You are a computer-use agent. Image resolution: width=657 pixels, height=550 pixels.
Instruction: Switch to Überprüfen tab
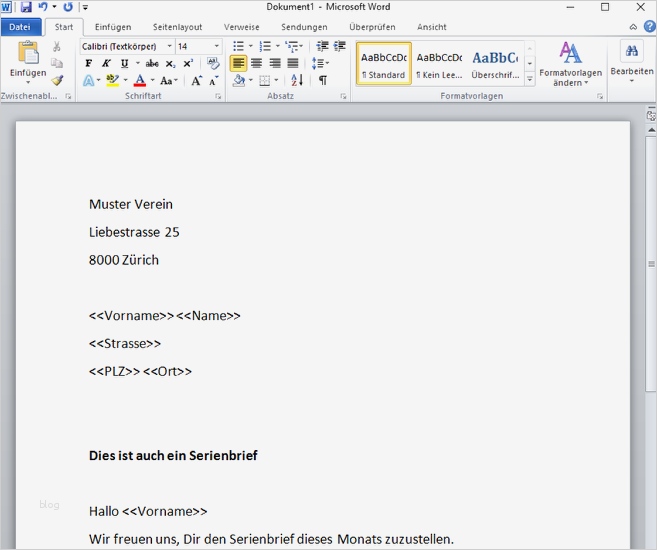click(372, 27)
